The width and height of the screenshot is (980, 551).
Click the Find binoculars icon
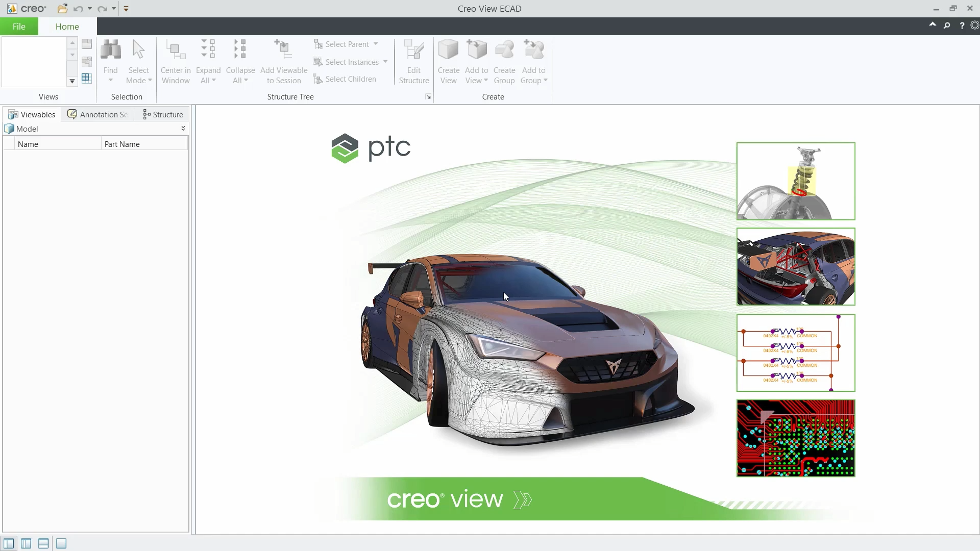[110, 50]
